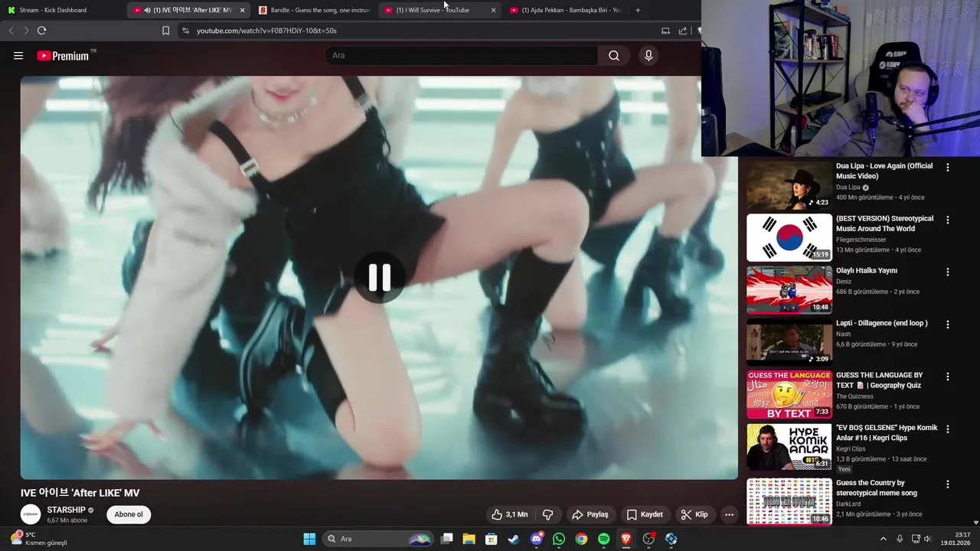Reload the page in browser toolbar
980x551 pixels.
[x=41, y=31]
